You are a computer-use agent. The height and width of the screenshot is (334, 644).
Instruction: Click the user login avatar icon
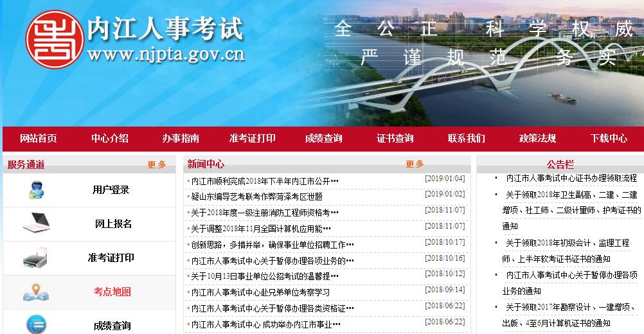tap(36, 190)
